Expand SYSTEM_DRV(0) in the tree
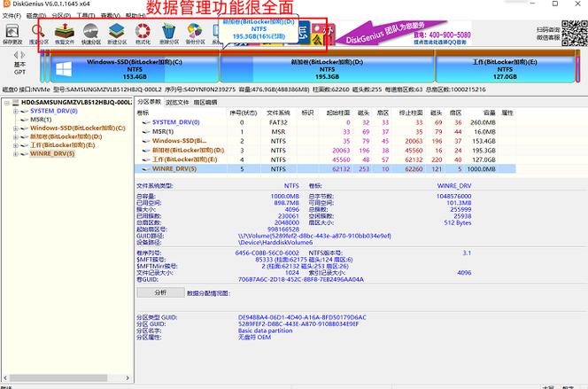Image resolution: width=588 pixels, height=389 pixels. [15, 111]
